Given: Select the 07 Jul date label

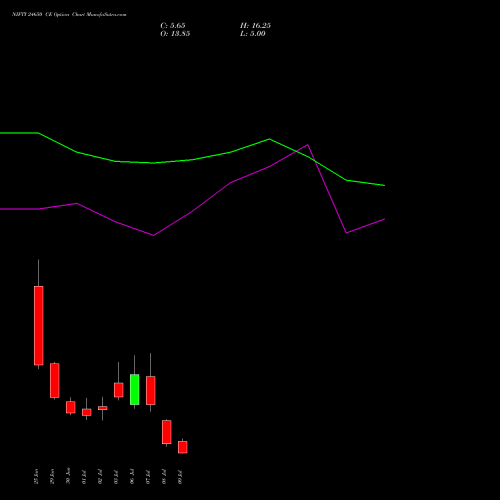Looking at the screenshot, I should click(x=148, y=477).
